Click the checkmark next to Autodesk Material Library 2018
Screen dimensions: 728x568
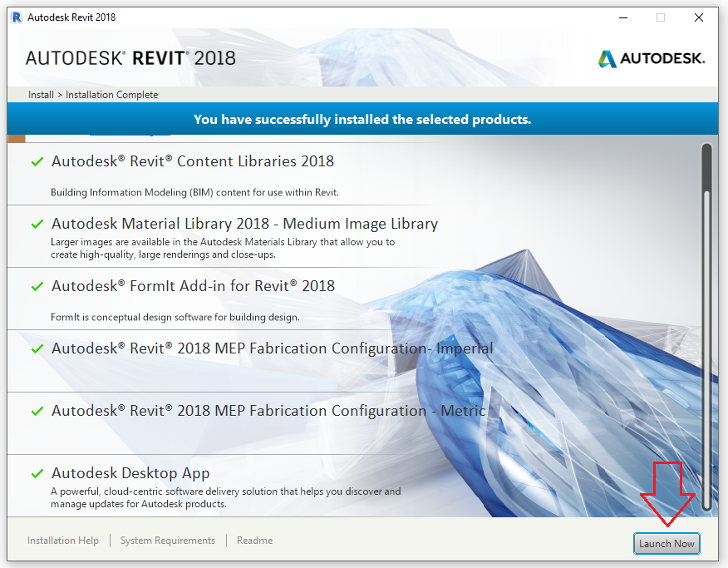coord(37,224)
